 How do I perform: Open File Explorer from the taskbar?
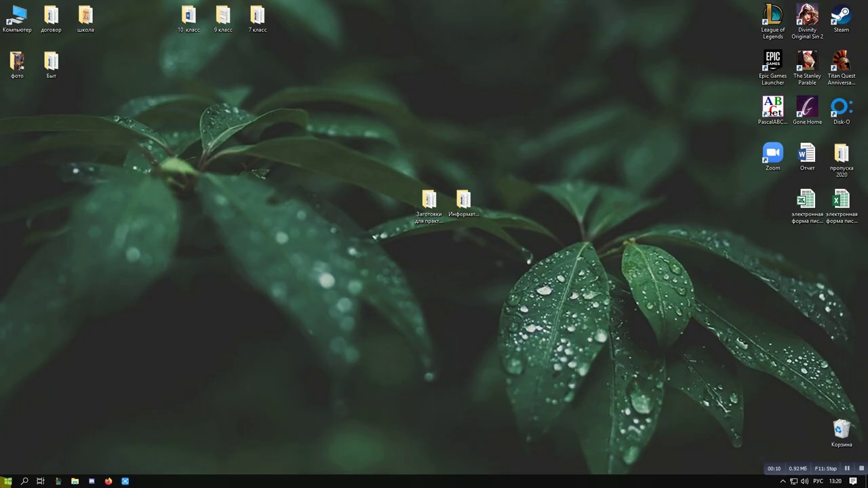75,481
